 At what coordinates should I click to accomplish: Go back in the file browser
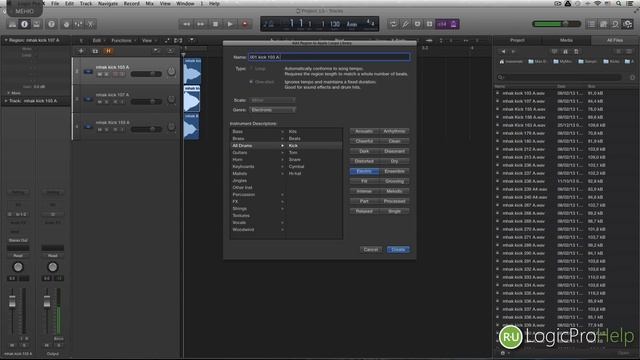coord(503,51)
